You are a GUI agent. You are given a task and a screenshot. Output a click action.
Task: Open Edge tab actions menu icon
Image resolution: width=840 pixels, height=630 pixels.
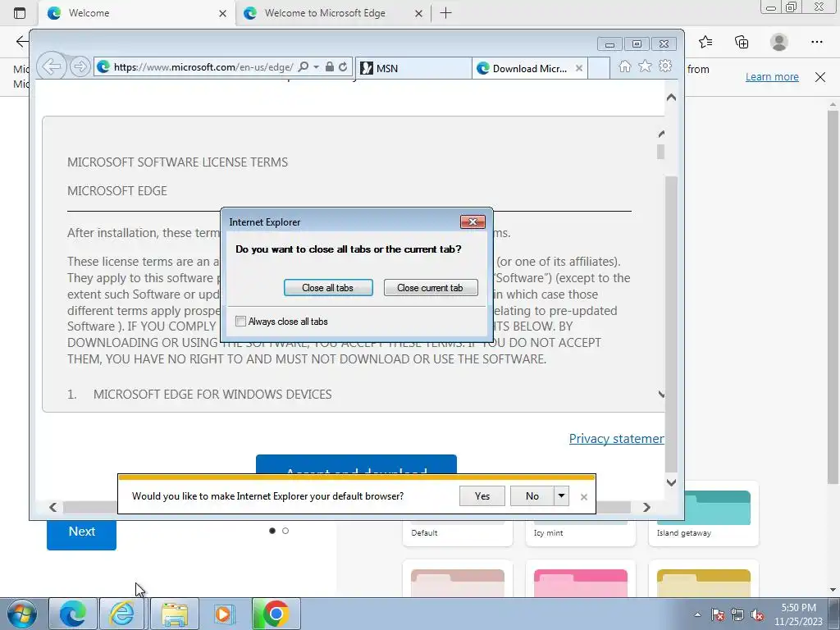click(x=20, y=13)
